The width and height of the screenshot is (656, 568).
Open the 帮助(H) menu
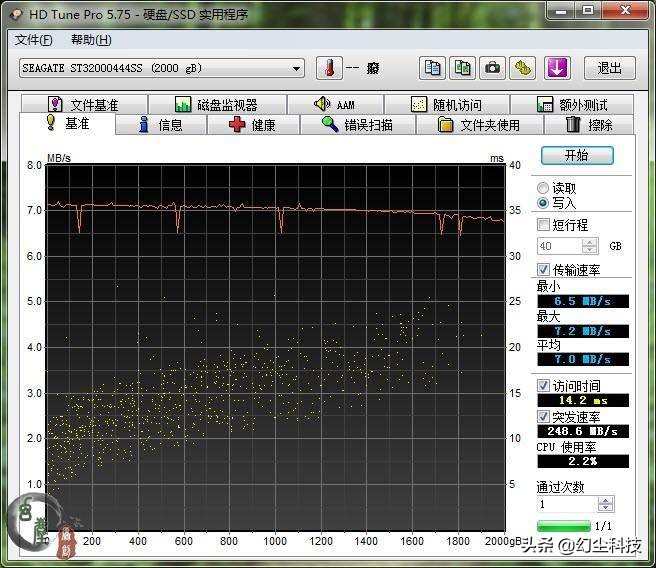coord(91,40)
